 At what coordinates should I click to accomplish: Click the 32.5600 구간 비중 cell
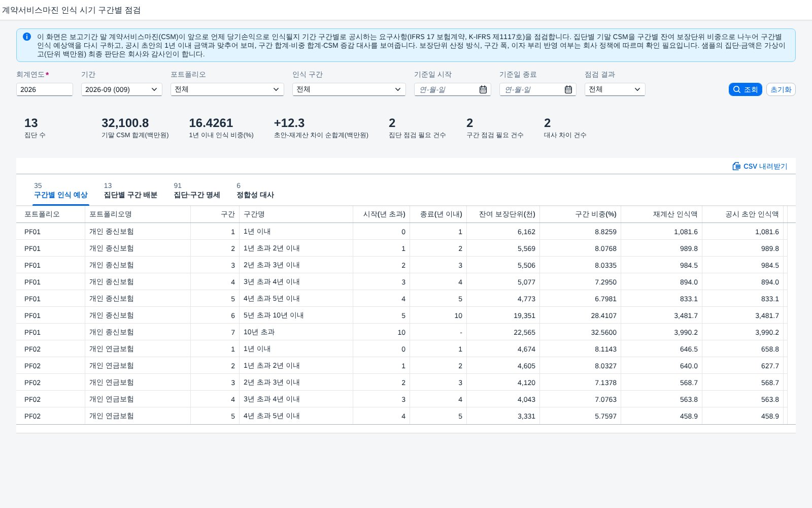581,332
